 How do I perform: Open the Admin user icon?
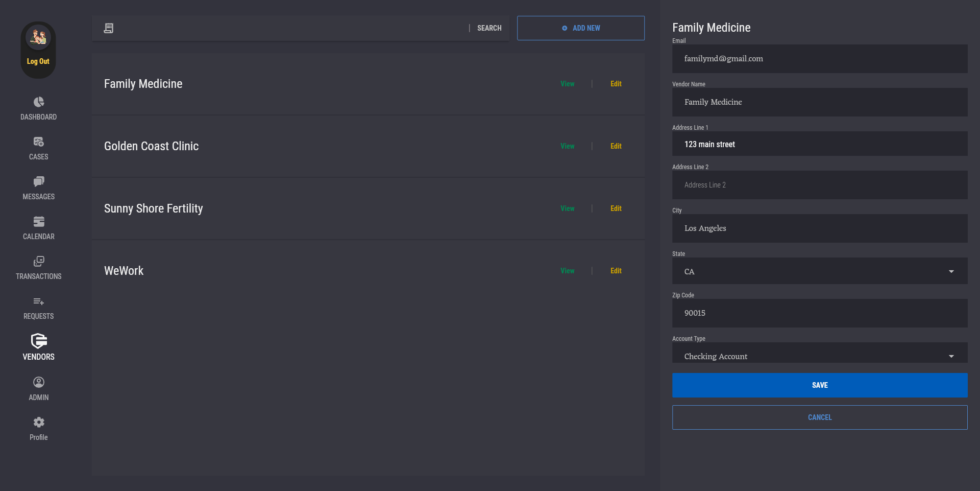[39, 382]
